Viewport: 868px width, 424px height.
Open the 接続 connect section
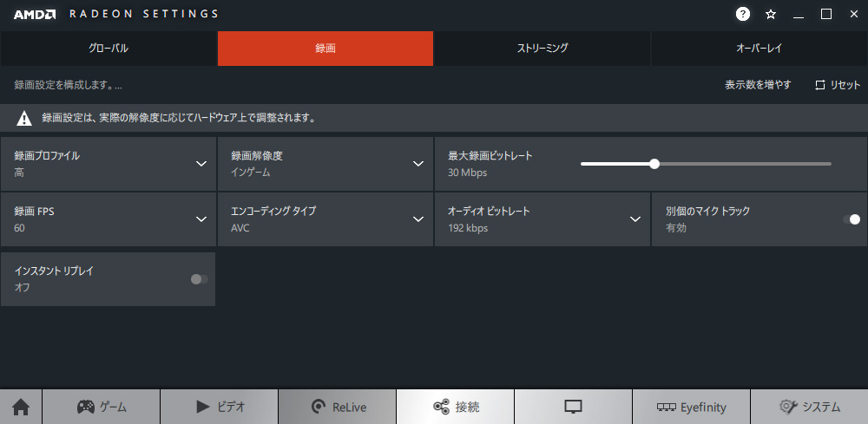tap(455, 407)
